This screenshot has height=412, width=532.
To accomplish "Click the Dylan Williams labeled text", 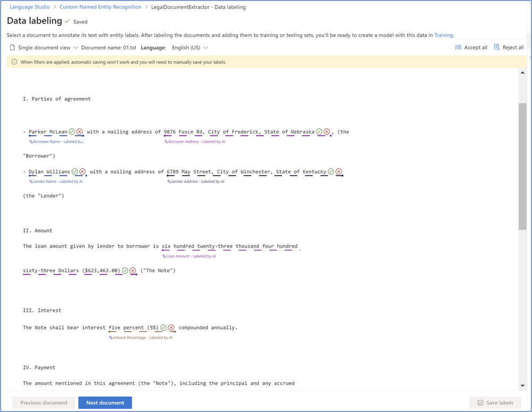I will click(x=49, y=171).
